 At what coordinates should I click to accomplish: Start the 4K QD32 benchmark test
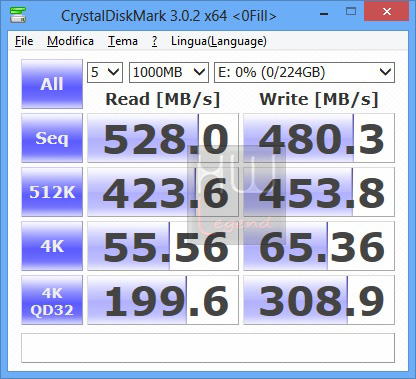coord(52,300)
